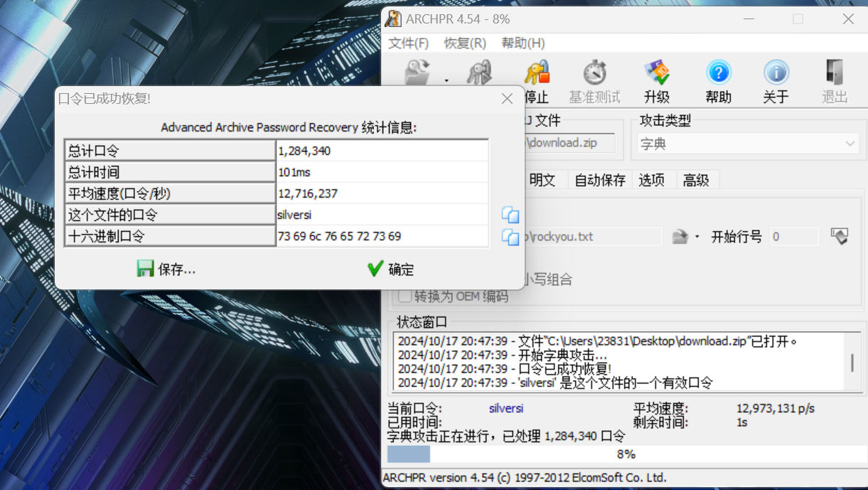The height and width of the screenshot is (490, 868).
Task: Click the browse dictionary file folder icon
Action: (680, 237)
